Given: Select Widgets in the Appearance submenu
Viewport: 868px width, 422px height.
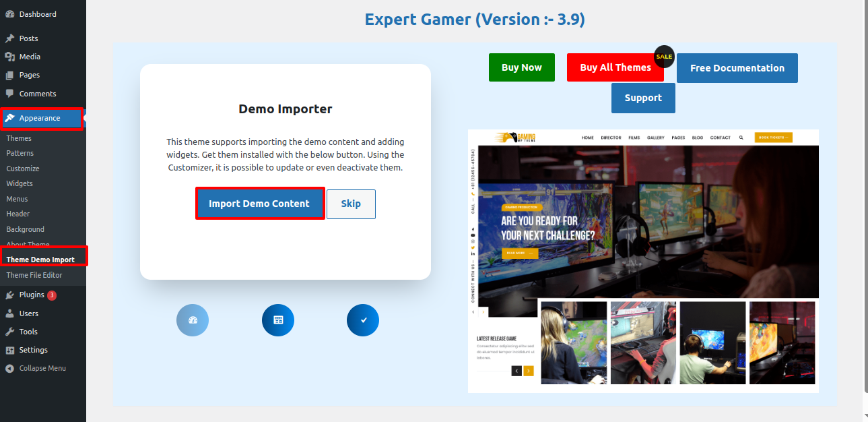Looking at the screenshot, I should coord(20,183).
